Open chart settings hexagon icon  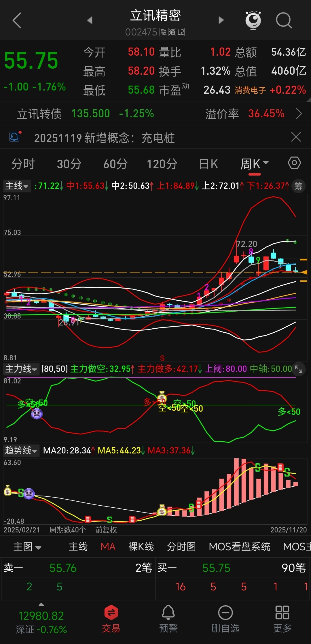click(294, 163)
